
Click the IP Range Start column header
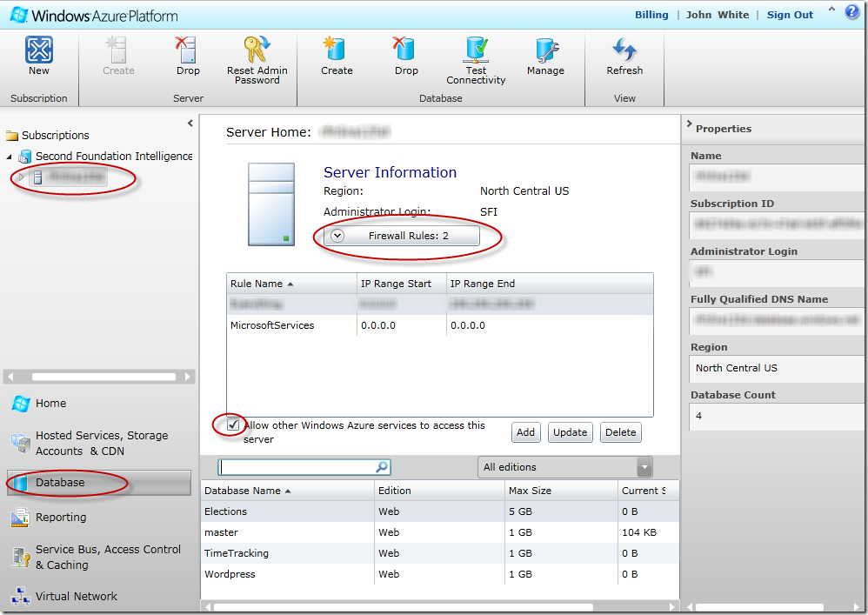[402, 284]
